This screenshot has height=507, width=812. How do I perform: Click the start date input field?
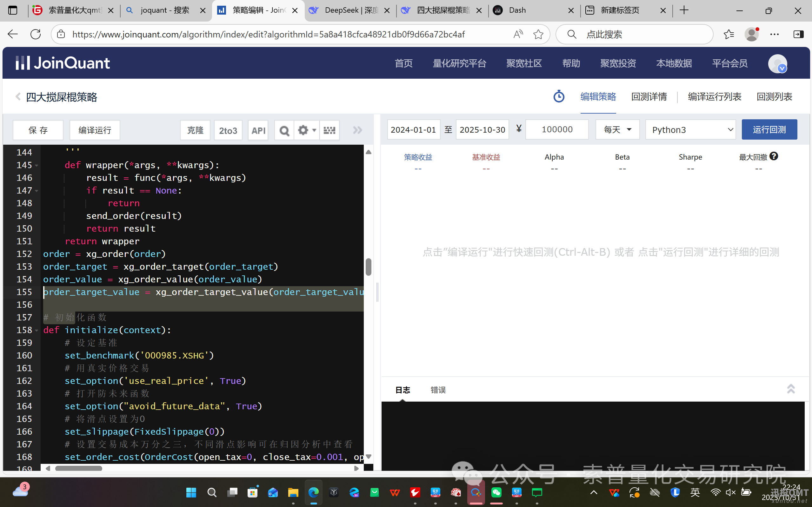click(413, 129)
